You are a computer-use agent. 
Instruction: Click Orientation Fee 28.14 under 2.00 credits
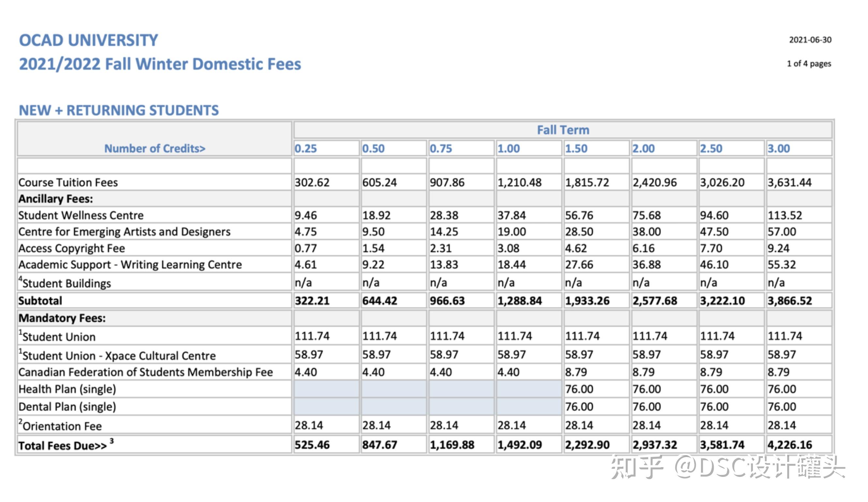646,425
